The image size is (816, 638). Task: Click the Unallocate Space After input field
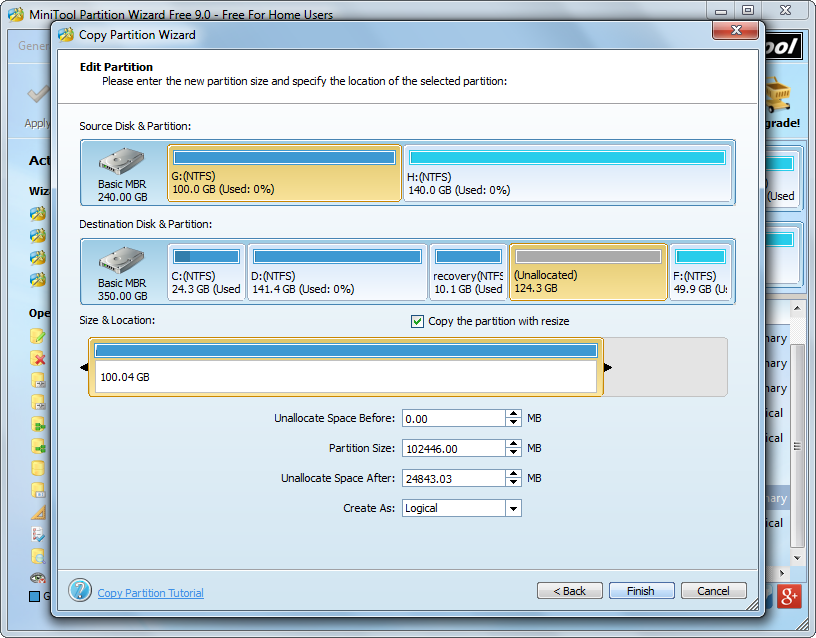453,478
